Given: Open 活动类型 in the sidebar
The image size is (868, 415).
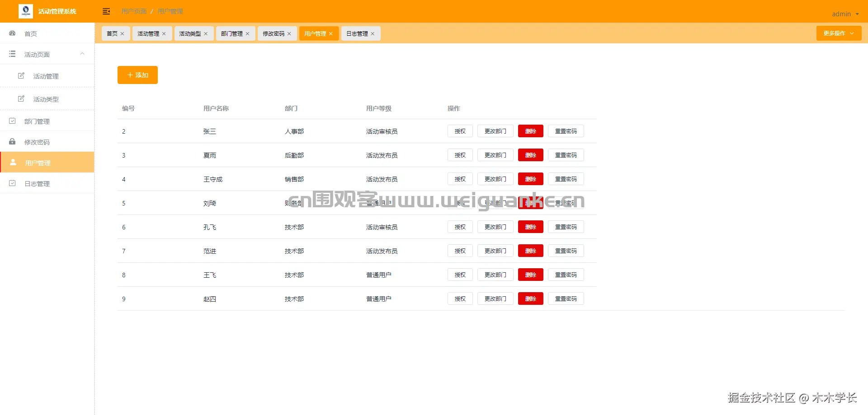Looking at the screenshot, I should click(x=47, y=99).
